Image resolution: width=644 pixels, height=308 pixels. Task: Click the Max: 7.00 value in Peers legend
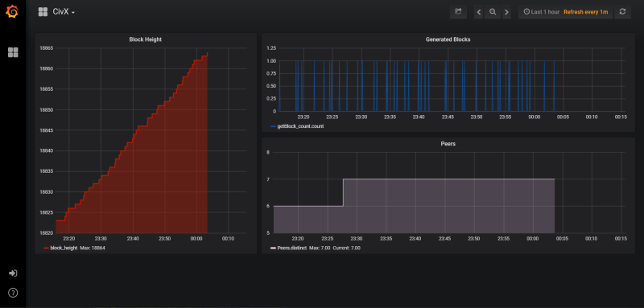[319, 248]
